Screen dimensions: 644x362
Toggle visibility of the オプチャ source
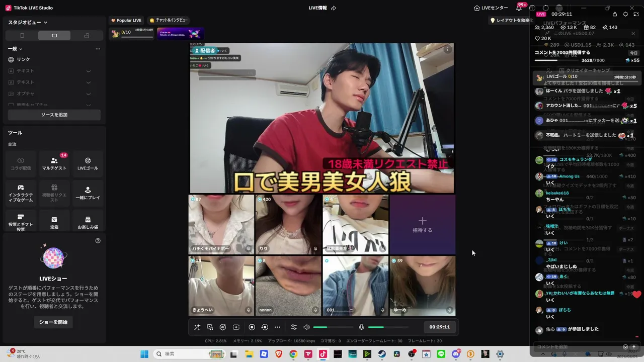tap(89, 94)
